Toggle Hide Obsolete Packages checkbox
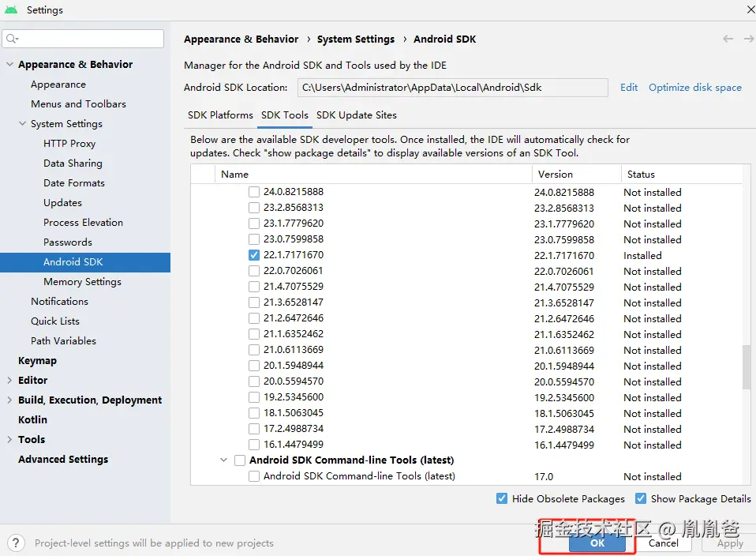 502,498
